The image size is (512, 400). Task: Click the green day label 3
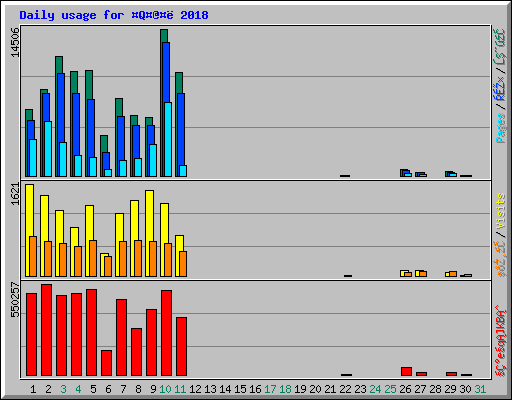[x=63, y=389]
